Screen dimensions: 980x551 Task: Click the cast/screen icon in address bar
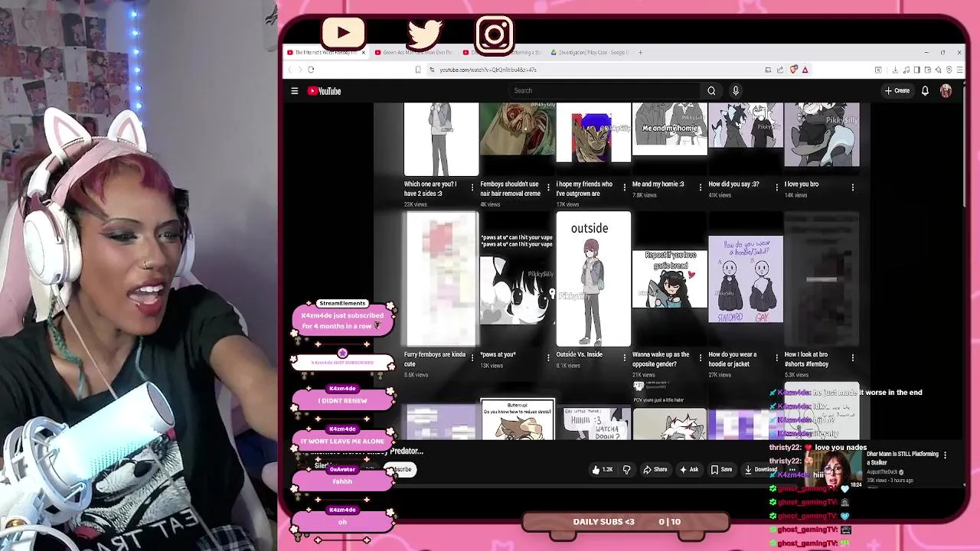pos(768,70)
